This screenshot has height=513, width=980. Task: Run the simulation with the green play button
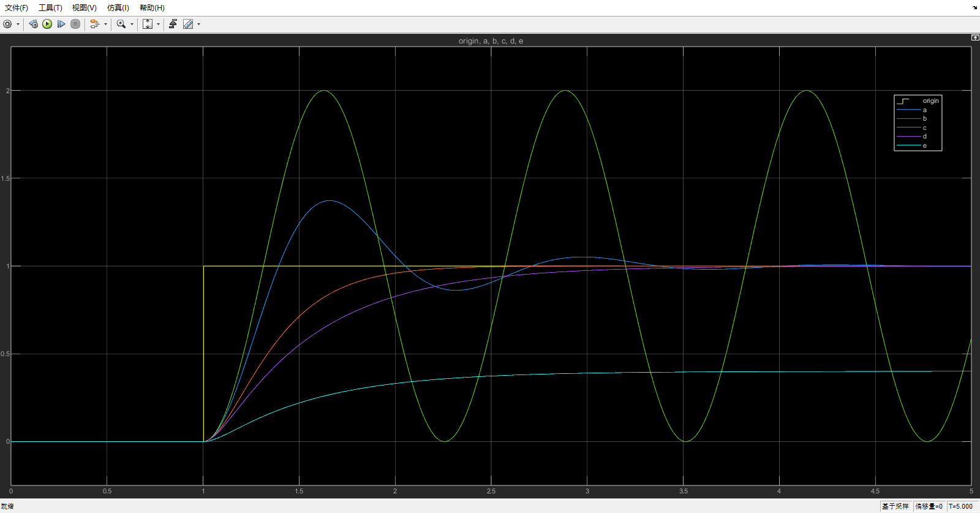(x=47, y=24)
